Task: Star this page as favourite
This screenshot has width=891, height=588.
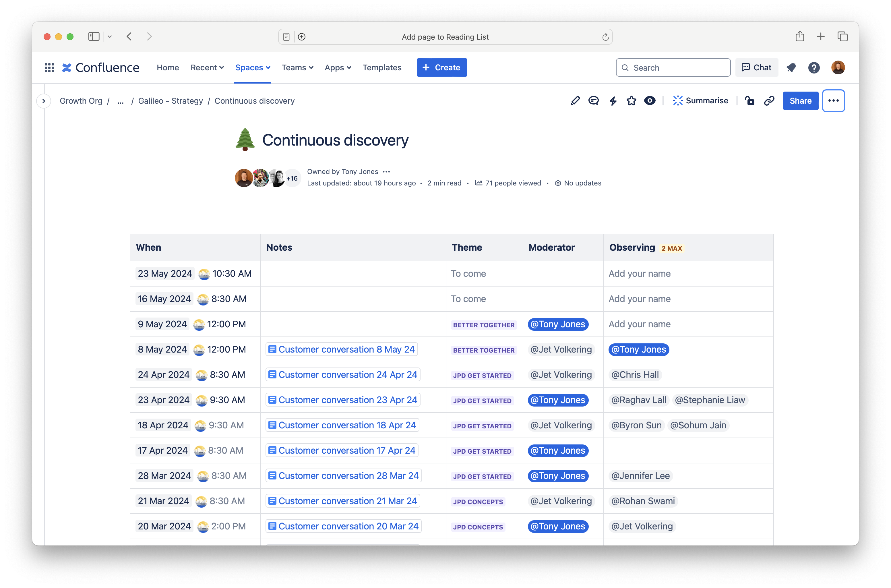Action: tap(631, 100)
